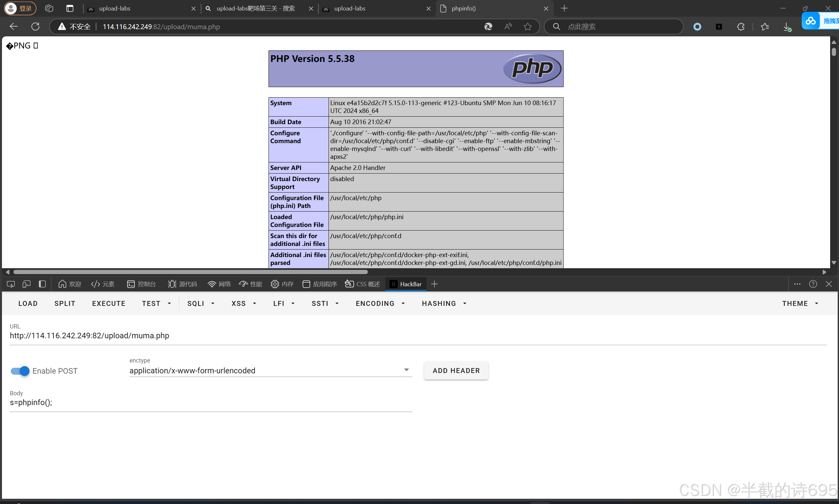The width and height of the screenshot is (839, 504).
Task: Click the Body input field with s=phpinfo();
Action: [211, 402]
